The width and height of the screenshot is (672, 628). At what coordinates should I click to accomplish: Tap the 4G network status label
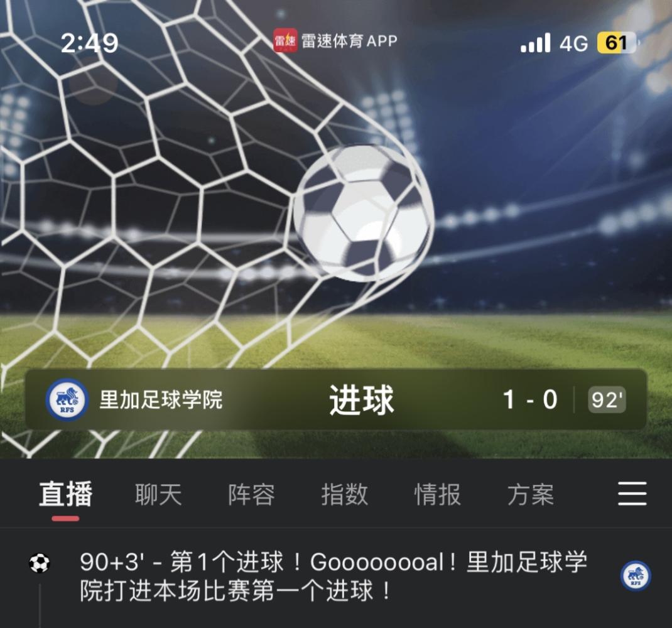tap(574, 43)
